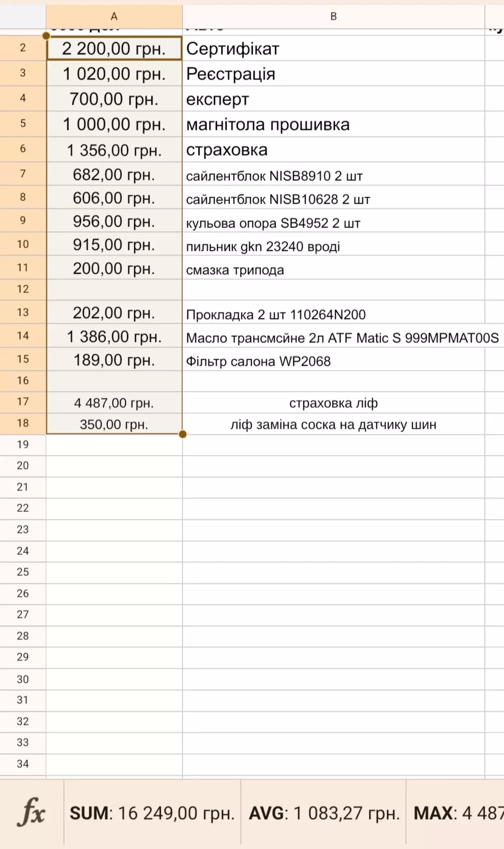Image resolution: width=504 pixels, height=849 pixels.
Task: Tap the fx formula icon
Action: pyautogui.click(x=31, y=813)
